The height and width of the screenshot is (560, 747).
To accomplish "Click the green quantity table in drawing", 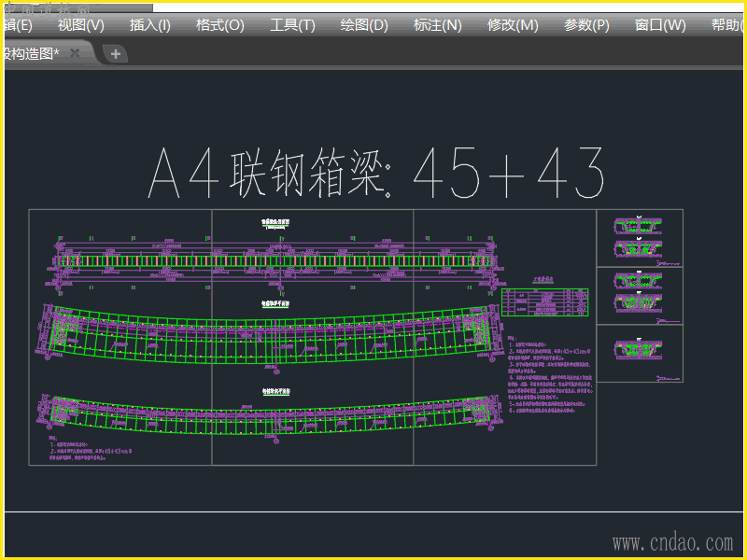I will pyautogui.click(x=545, y=302).
